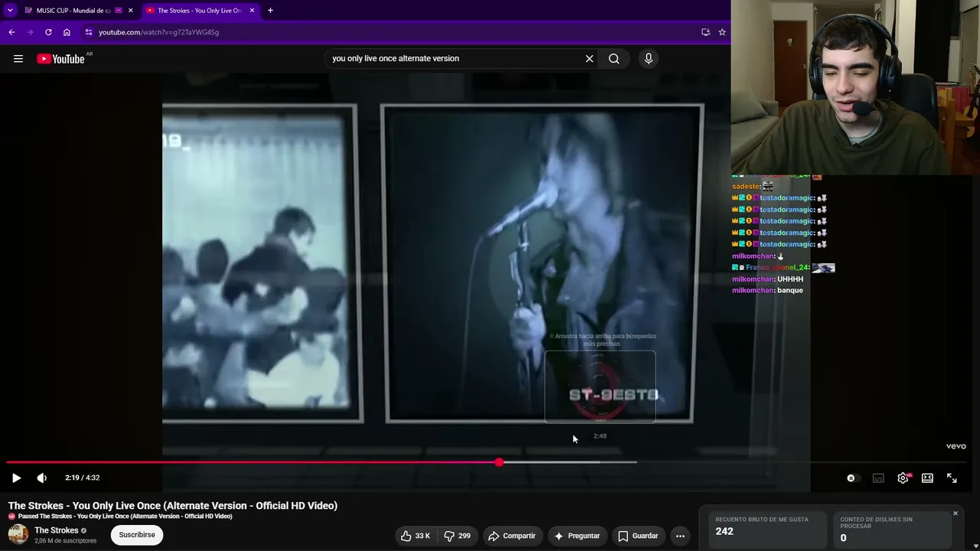The width and height of the screenshot is (980, 551).
Task: Click the Vevo logo in video player
Action: (956, 446)
